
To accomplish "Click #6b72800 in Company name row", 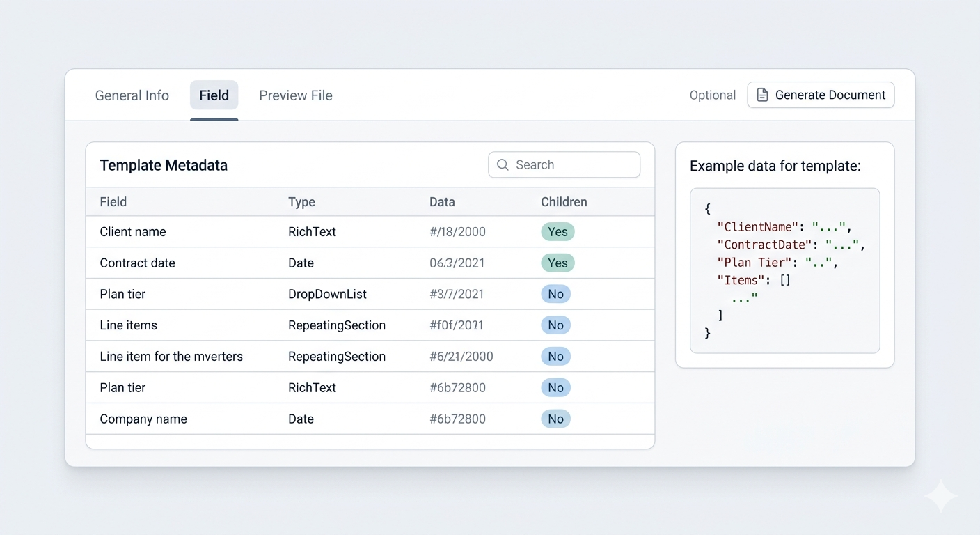I will pos(457,419).
